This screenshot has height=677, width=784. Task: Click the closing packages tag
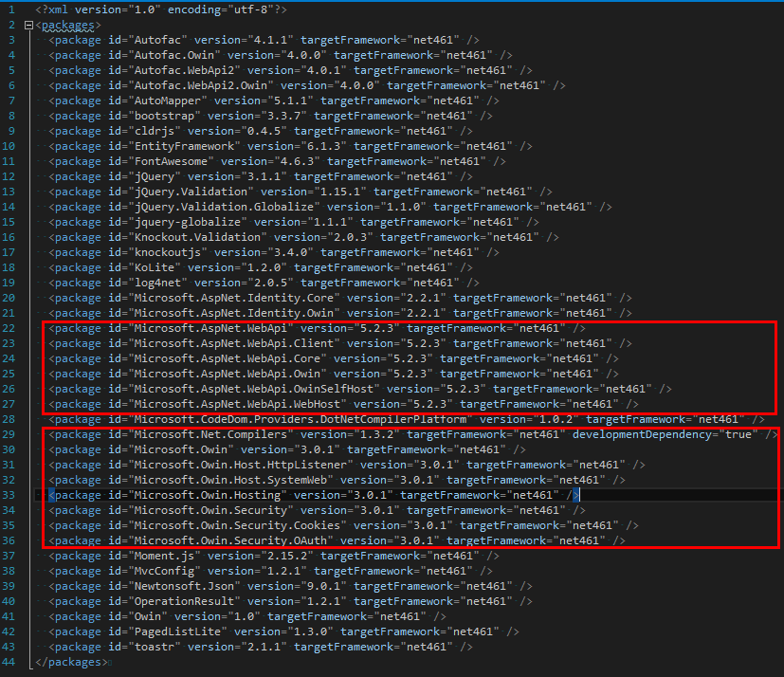(71, 662)
